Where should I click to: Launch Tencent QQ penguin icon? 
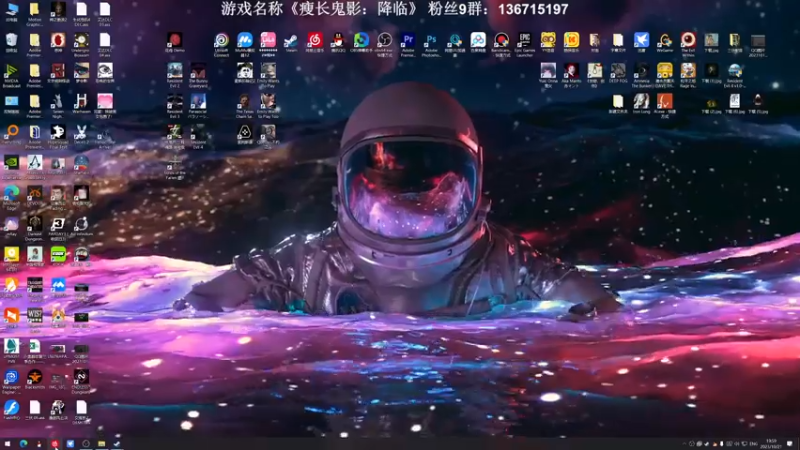pyautogui.click(x=338, y=43)
